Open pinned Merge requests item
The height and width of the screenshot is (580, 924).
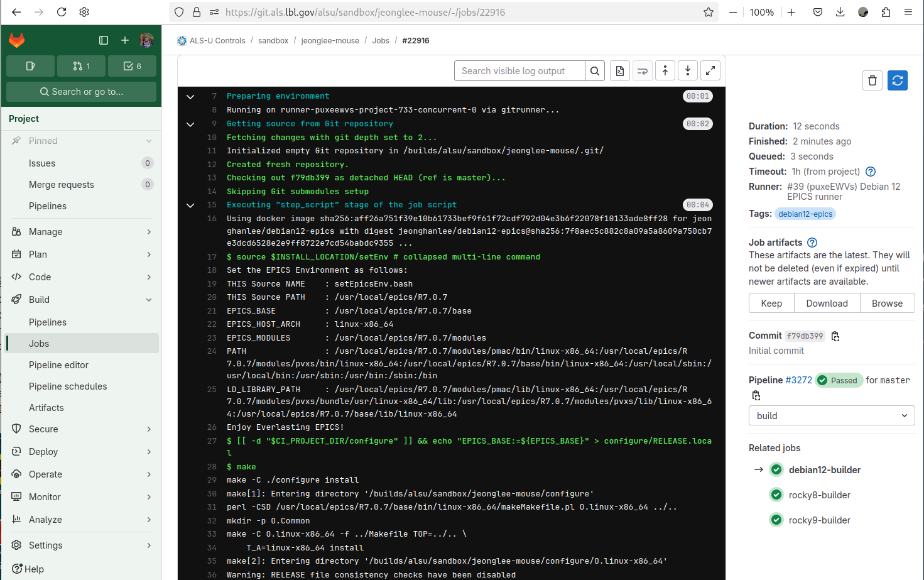pyautogui.click(x=82, y=185)
